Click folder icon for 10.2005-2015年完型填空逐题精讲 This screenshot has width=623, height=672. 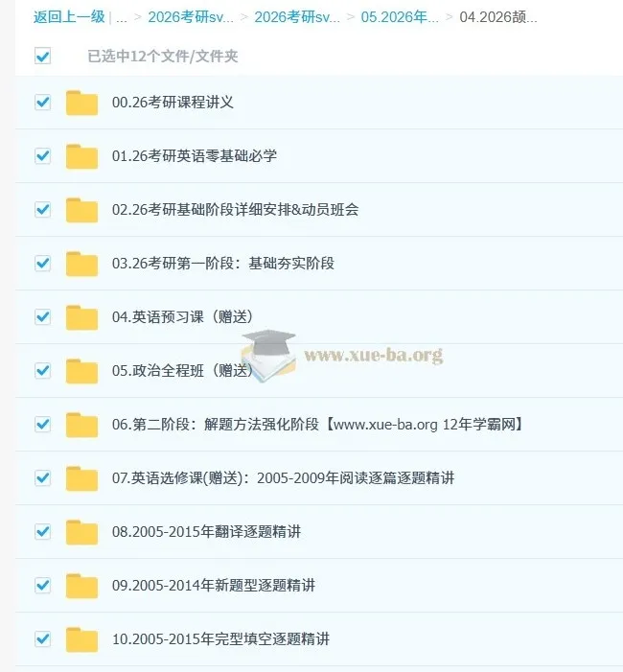pyautogui.click(x=81, y=639)
